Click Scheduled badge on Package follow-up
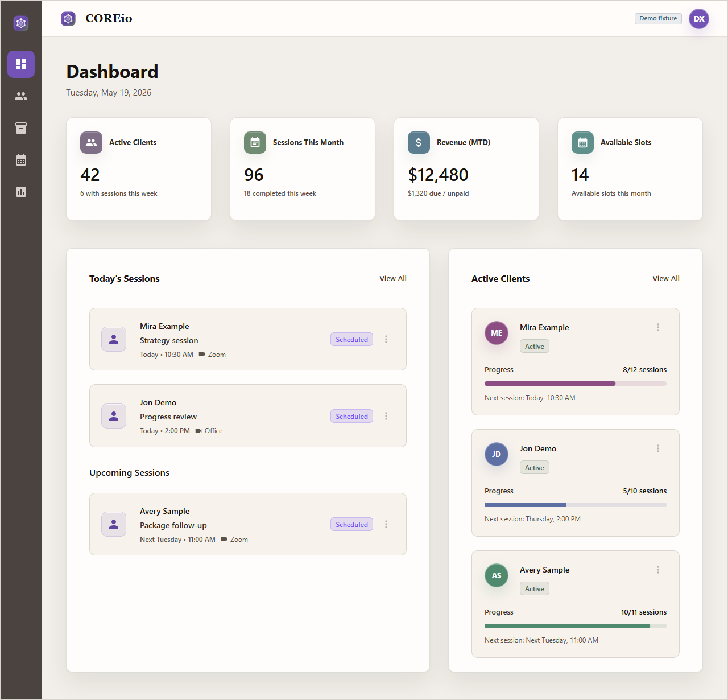 click(351, 524)
